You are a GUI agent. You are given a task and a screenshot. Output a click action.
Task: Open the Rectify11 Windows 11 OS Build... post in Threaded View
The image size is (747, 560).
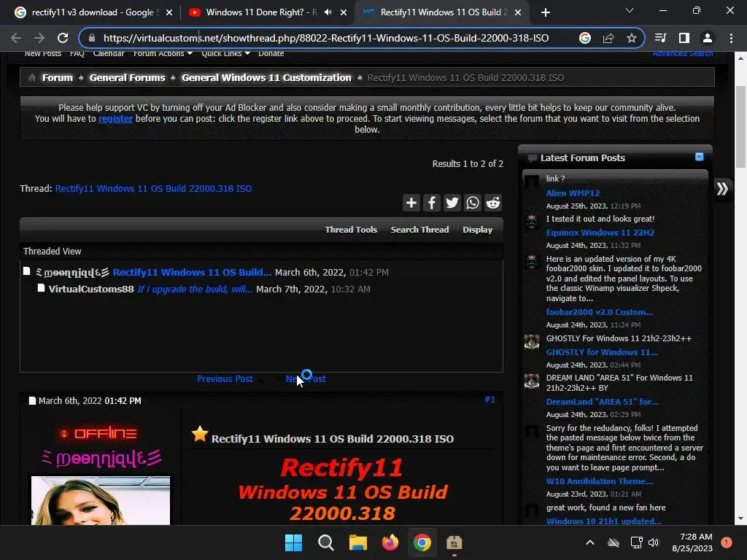tap(192, 273)
